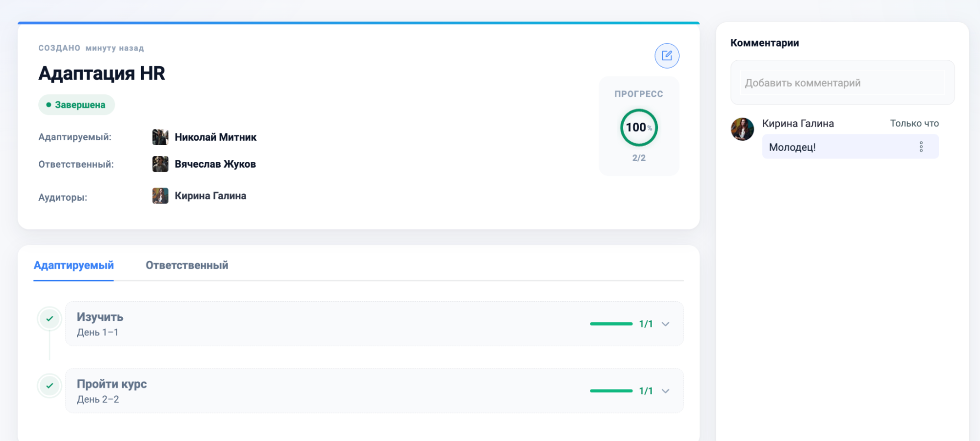Viewport: 980px width, 441px height.
Task: Click the Пройти курс 1/1 progress bar
Action: [611, 391]
